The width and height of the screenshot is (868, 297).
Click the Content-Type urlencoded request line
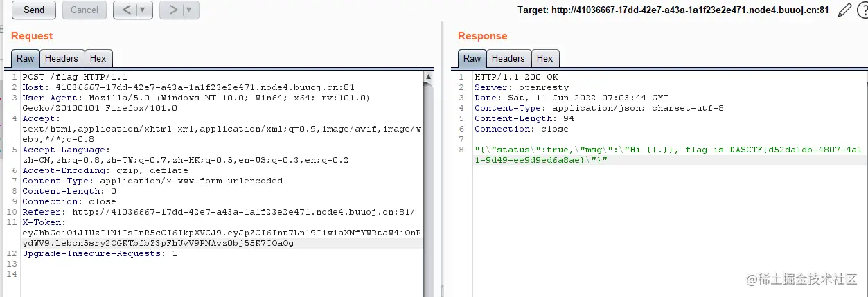[152, 181]
